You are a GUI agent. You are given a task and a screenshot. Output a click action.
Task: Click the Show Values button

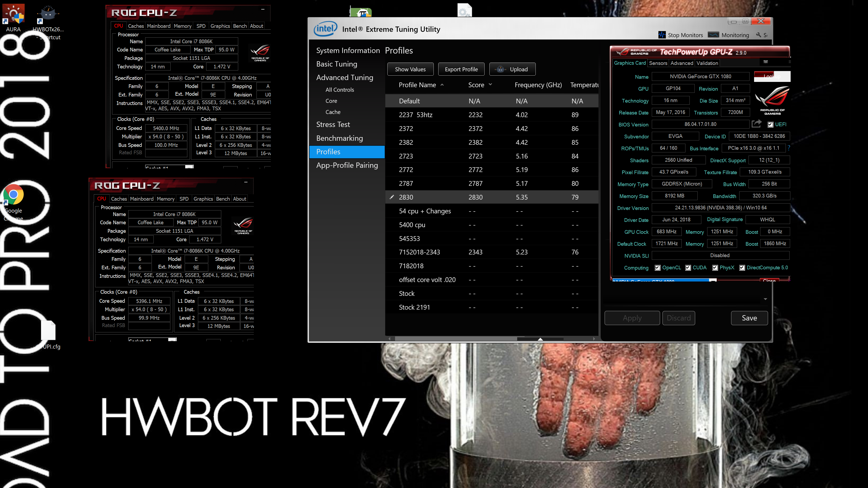click(410, 69)
